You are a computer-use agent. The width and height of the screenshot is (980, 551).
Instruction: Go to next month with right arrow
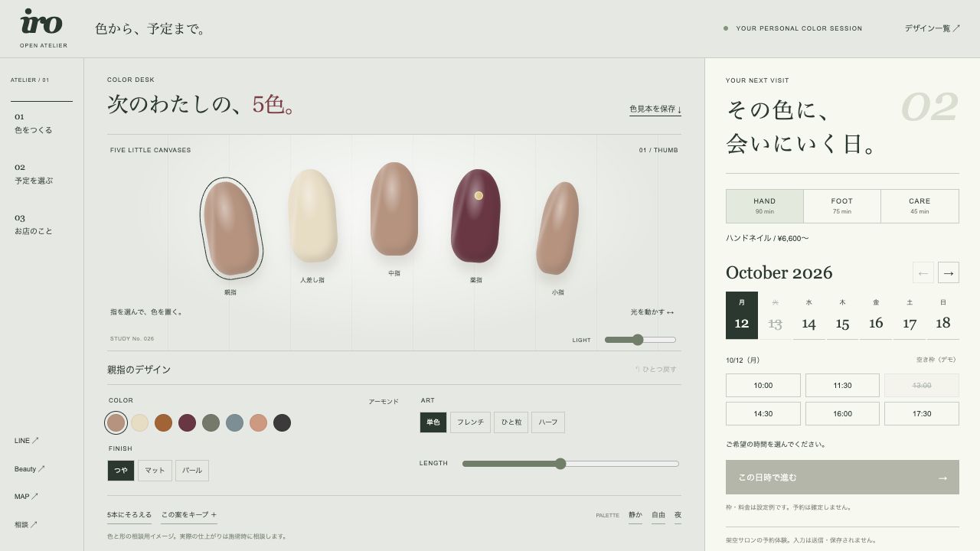[948, 272]
